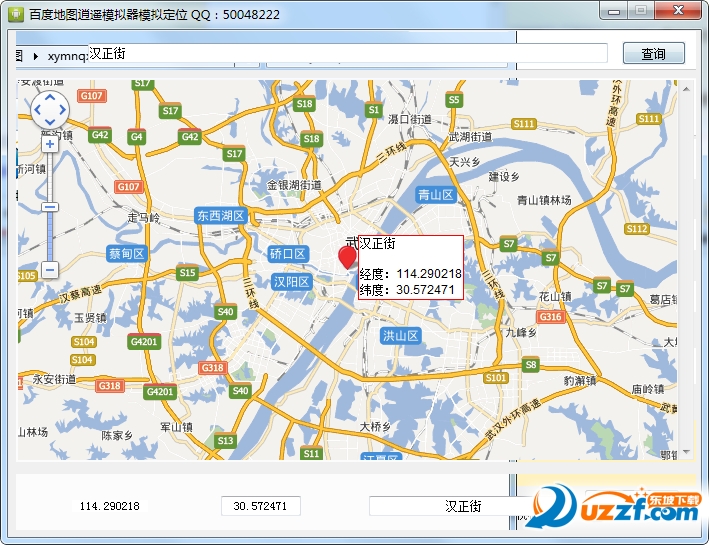709x545 pixels.
Task: Click the 青山区 district label
Action: 436,195
